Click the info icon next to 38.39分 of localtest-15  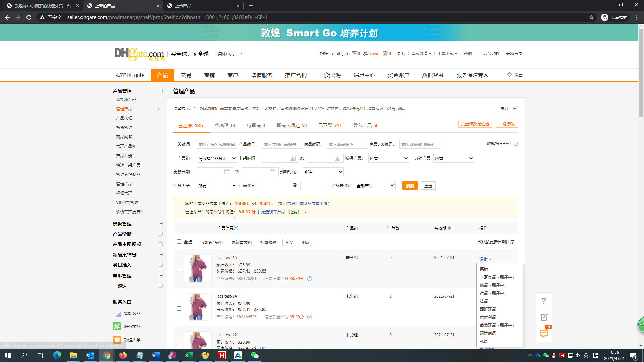310,279
